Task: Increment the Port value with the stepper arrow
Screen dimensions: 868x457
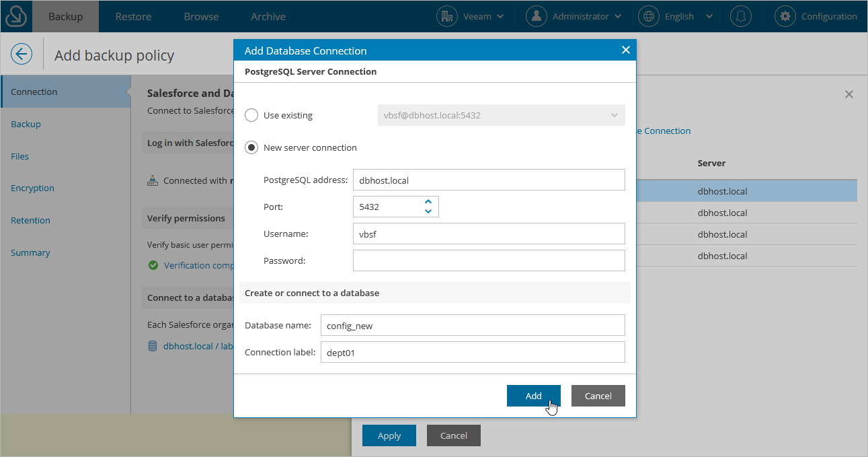Action: pyautogui.click(x=428, y=202)
